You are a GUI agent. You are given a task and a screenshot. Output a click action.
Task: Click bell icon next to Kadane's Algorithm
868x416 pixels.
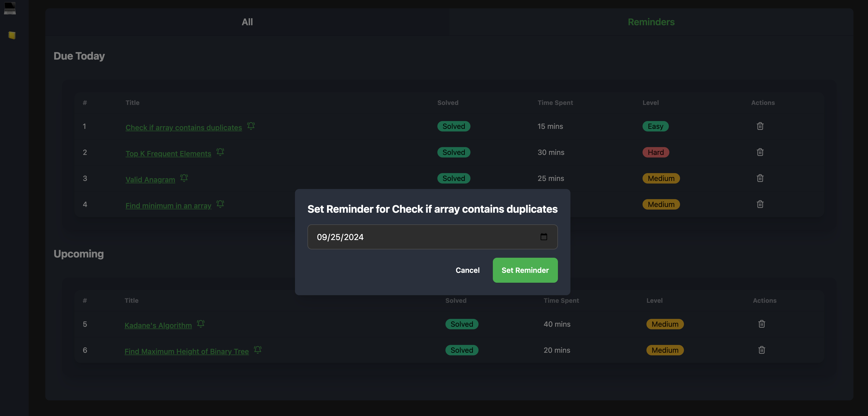pos(201,324)
